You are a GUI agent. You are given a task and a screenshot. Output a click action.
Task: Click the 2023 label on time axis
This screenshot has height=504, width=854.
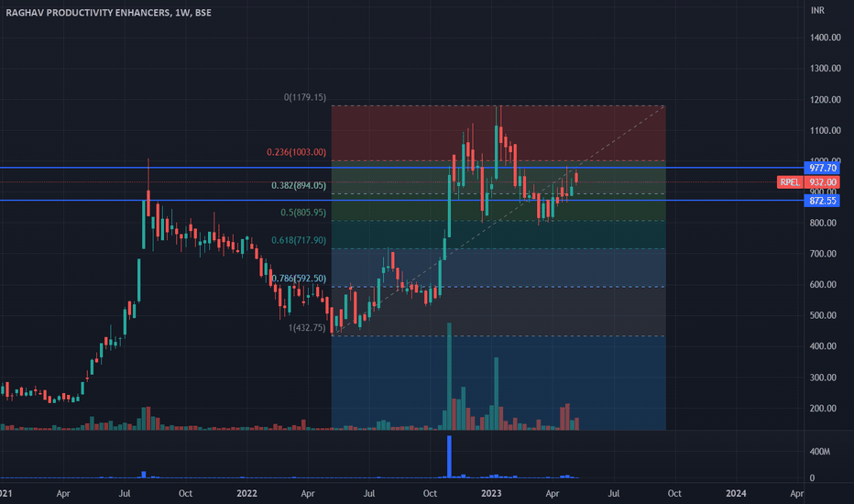(491, 493)
